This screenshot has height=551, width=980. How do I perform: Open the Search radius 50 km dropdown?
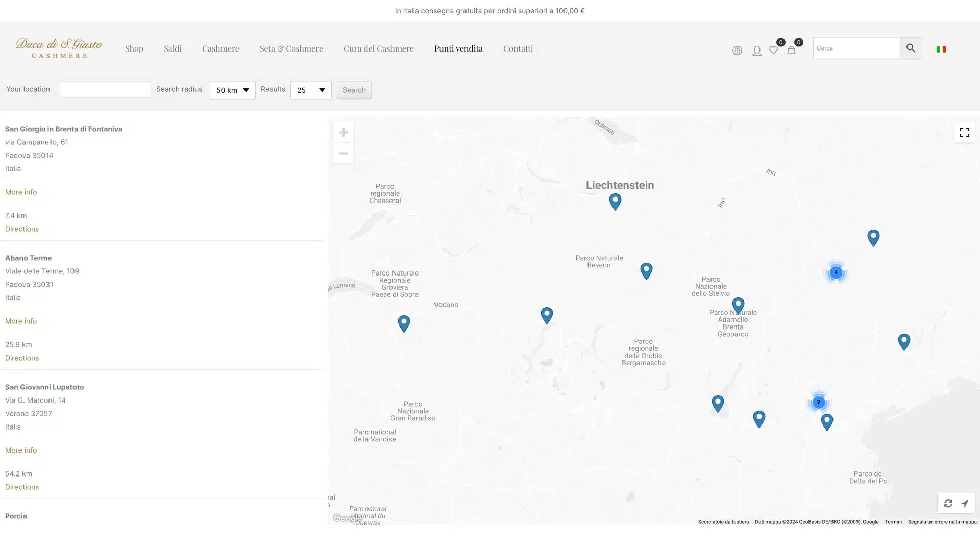coord(233,90)
